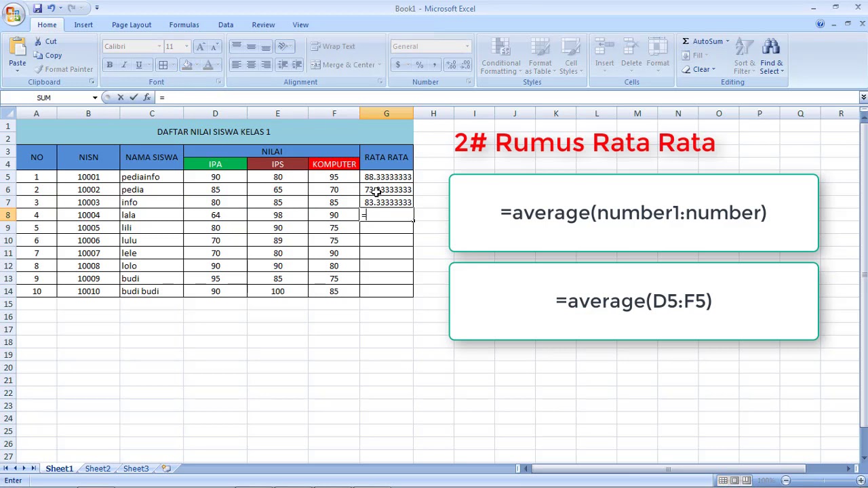
Task: Click Copy in Clipboard group
Action: click(x=47, y=56)
